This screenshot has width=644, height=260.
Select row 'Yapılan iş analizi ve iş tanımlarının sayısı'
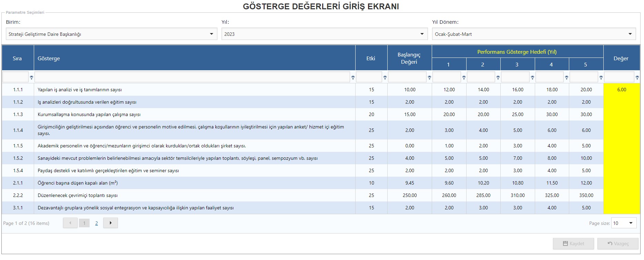point(321,90)
